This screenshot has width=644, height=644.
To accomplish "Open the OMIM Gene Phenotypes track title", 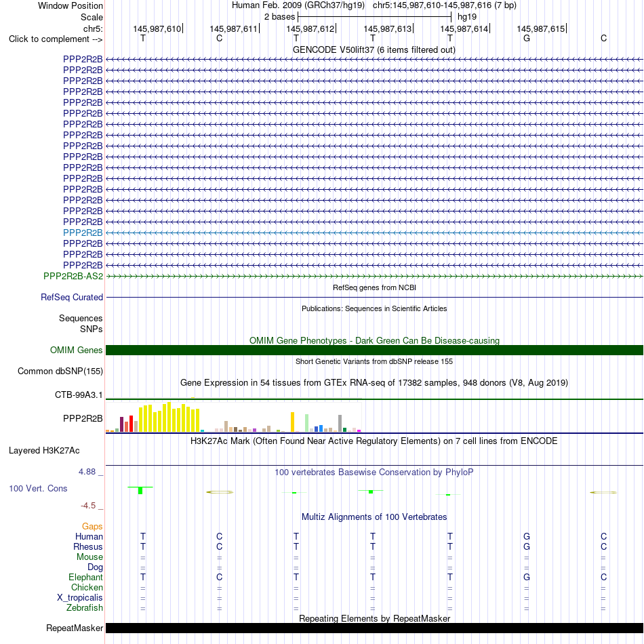I will point(374,340).
